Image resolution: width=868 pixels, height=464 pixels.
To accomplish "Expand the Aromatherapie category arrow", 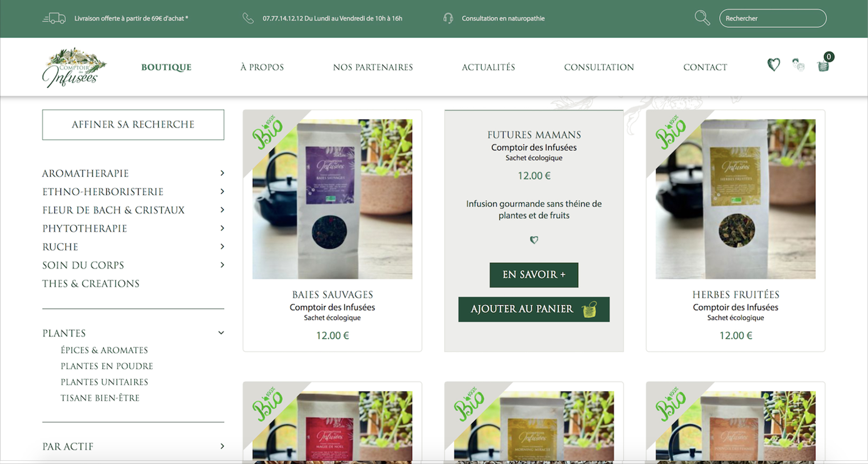I will coord(222,173).
